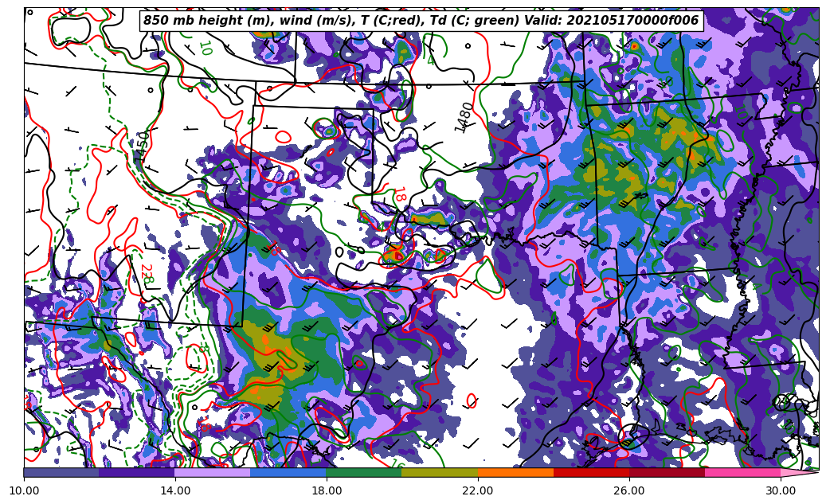Click the slate 10–12 colorbar segment
Viewport: 826px width, 504px height.
61,472
